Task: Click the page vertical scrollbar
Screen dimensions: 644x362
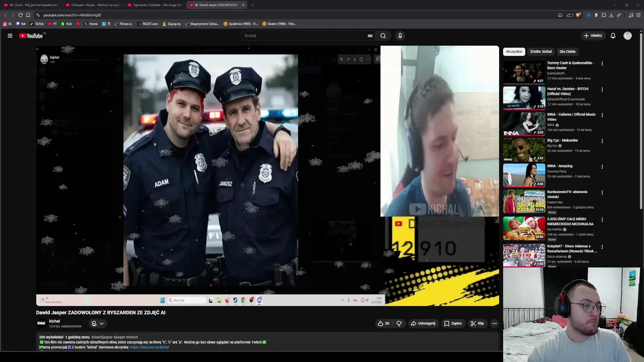Action: 641,121
